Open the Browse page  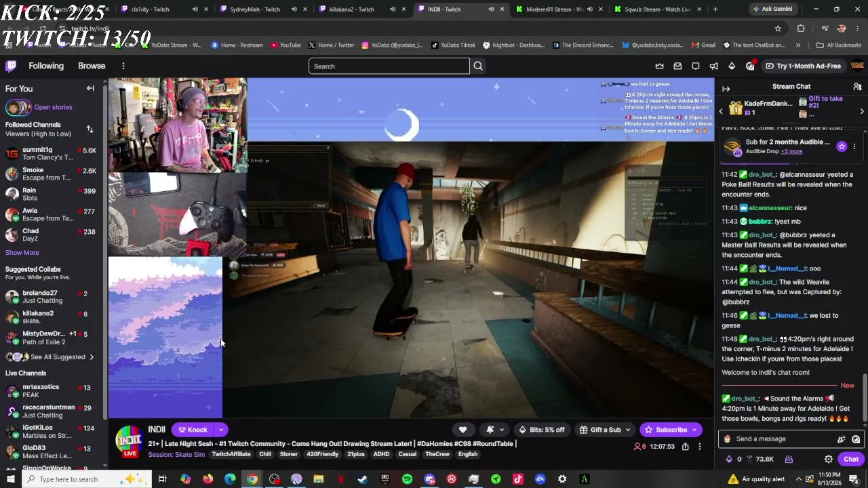pyautogui.click(x=92, y=66)
